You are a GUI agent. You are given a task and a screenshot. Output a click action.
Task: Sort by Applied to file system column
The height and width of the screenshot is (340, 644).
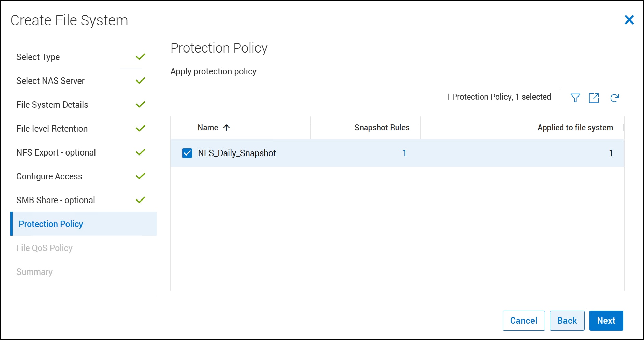575,128
